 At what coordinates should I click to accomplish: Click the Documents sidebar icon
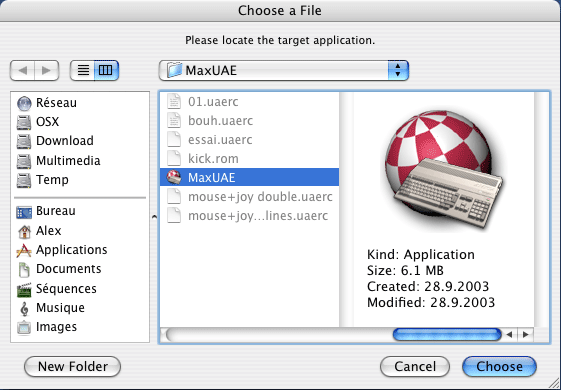click(24, 269)
